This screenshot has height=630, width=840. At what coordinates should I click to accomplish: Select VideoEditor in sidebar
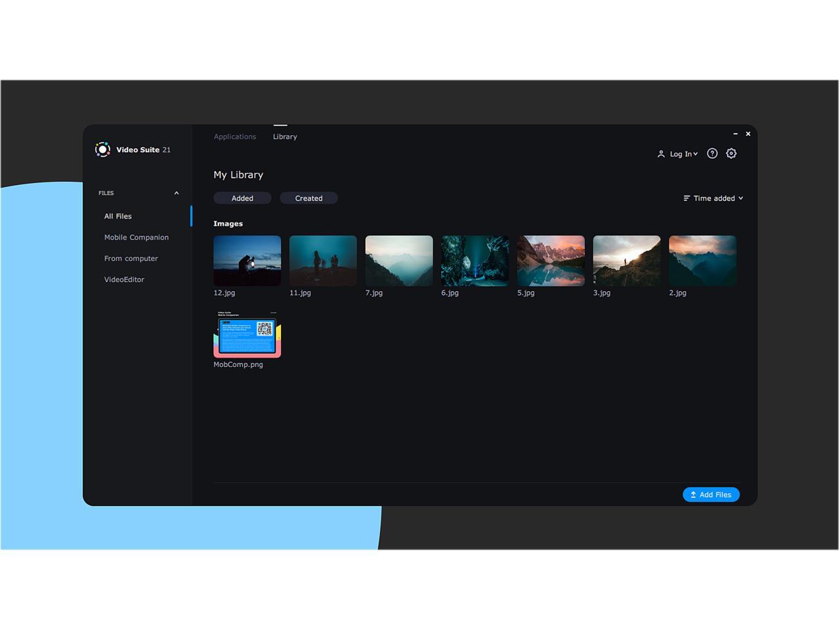(x=124, y=280)
